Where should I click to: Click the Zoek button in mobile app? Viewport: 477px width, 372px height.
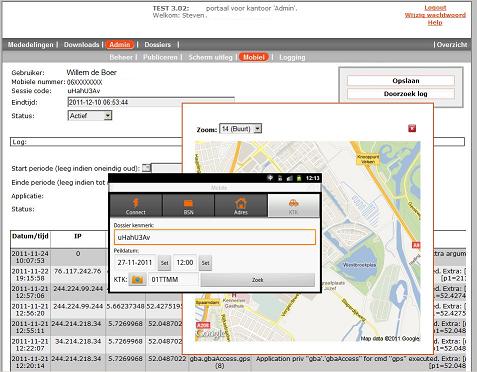point(258,280)
